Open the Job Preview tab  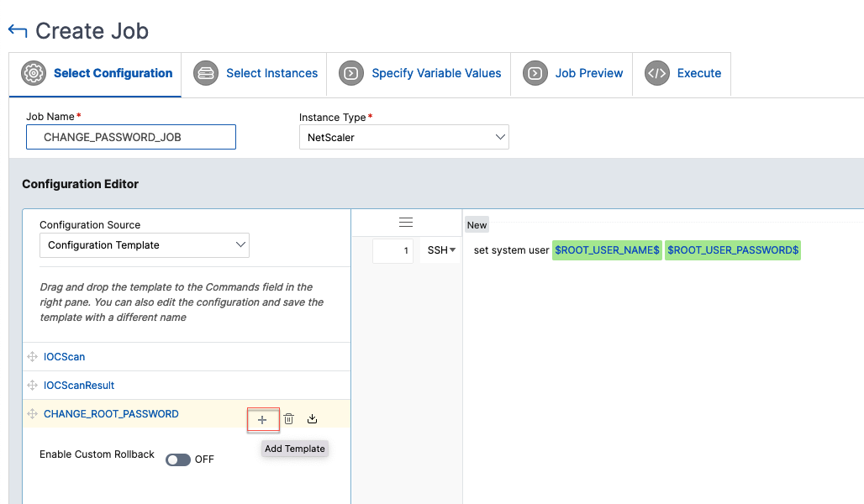click(x=572, y=75)
